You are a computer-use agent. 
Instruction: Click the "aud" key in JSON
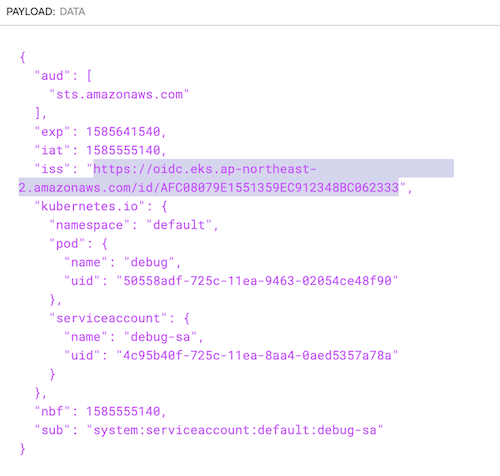click(x=52, y=76)
